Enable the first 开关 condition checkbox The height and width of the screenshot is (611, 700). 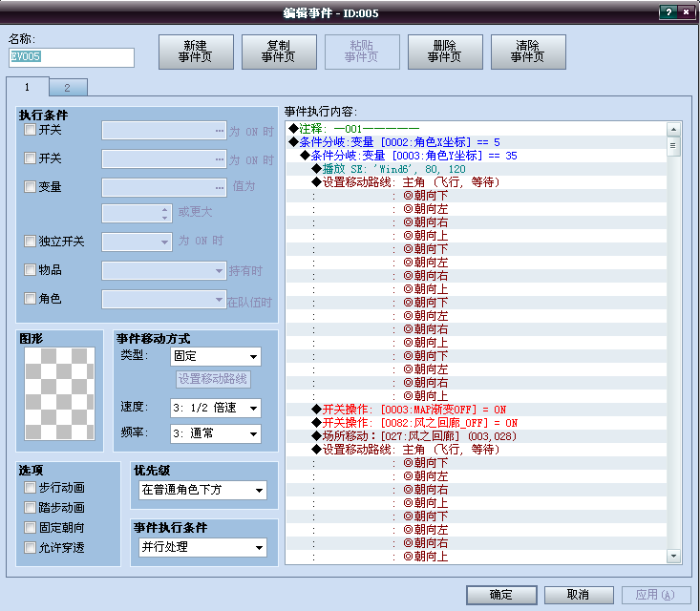(x=30, y=130)
